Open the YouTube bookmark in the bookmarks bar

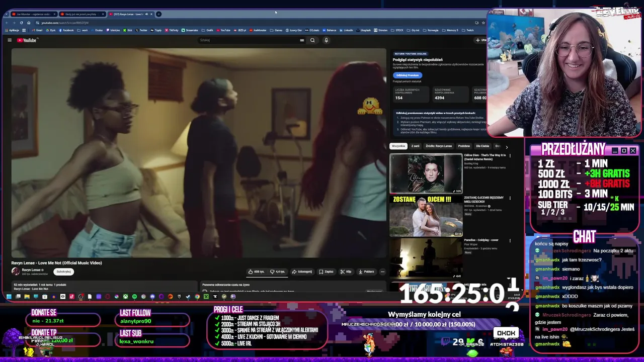(224, 30)
